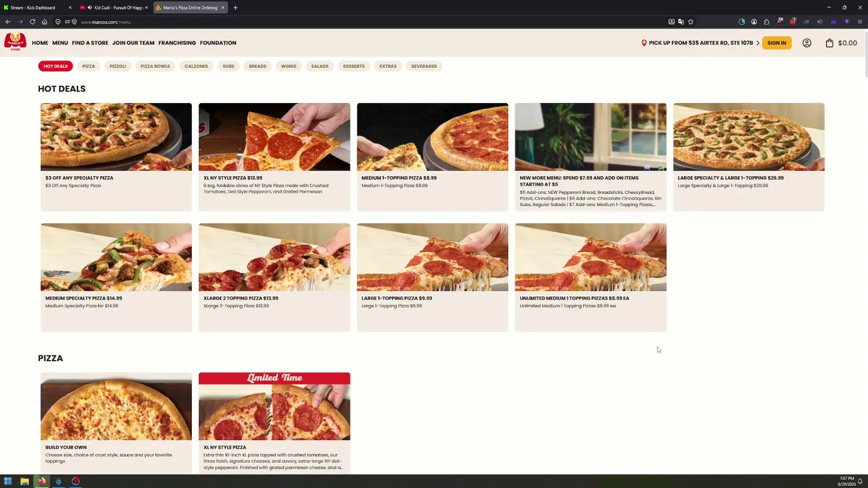This screenshot has width=868, height=488.
Task: Click the browser home icon
Action: 44,22
